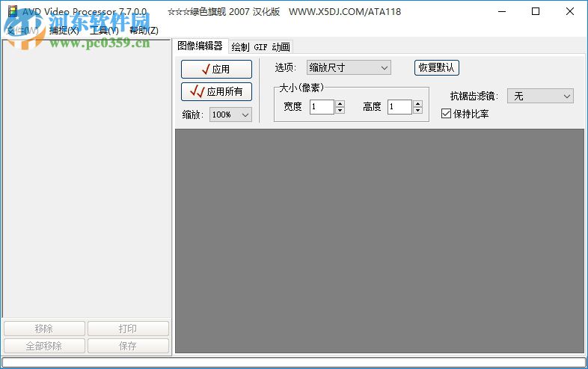Increase 高度 with the up spinner arrow
The image size is (588, 369).
point(417,103)
